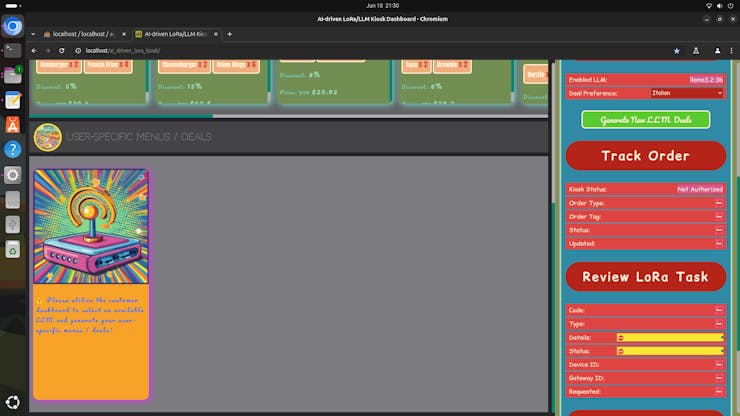Open the volume tray icon

(x=719, y=6)
